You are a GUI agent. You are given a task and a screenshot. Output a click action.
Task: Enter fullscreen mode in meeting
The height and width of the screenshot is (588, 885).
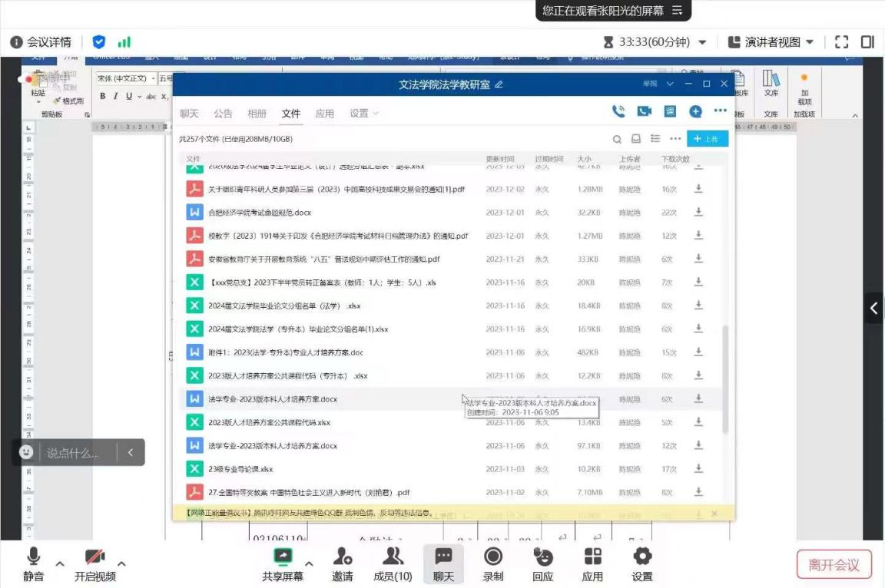[841, 42]
